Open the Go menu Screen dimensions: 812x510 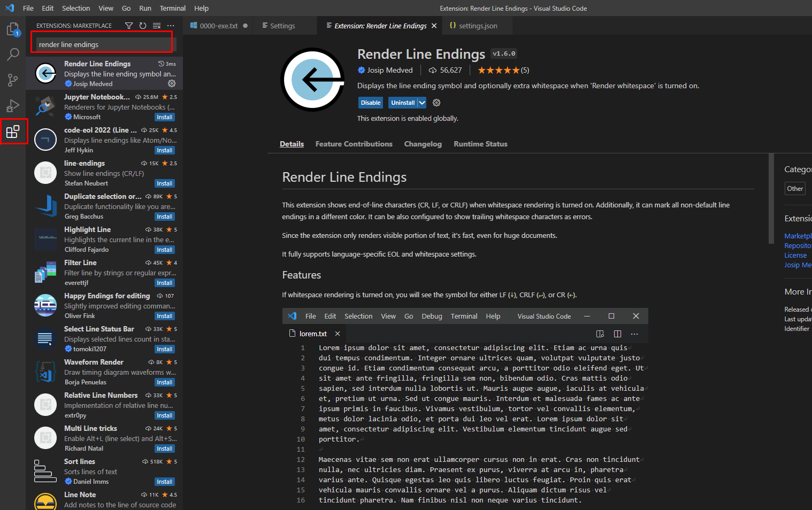pyautogui.click(x=126, y=8)
